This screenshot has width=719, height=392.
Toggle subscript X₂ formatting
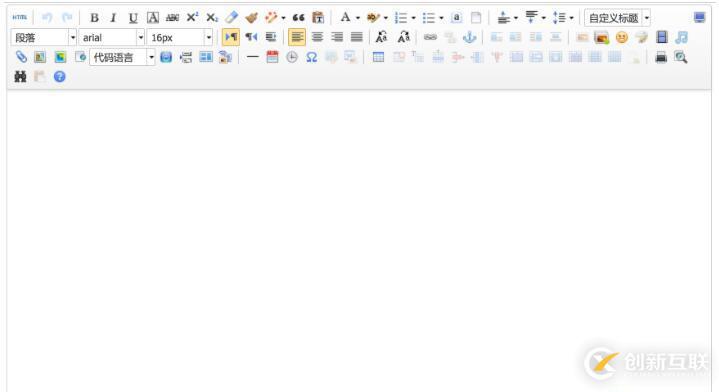pos(212,17)
